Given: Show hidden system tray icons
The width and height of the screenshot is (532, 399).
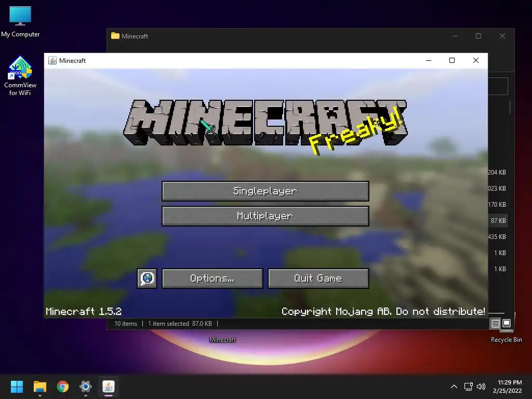Looking at the screenshot, I should pyautogui.click(x=454, y=387).
